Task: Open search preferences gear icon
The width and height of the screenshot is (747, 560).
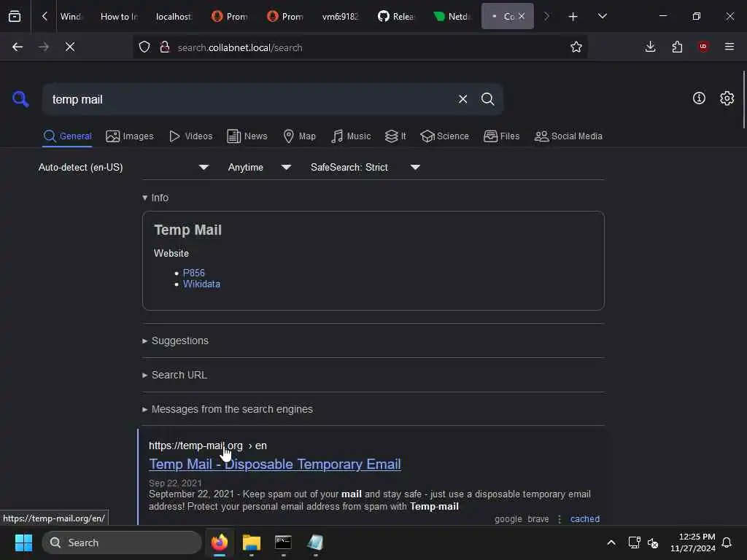Action: click(x=727, y=98)
